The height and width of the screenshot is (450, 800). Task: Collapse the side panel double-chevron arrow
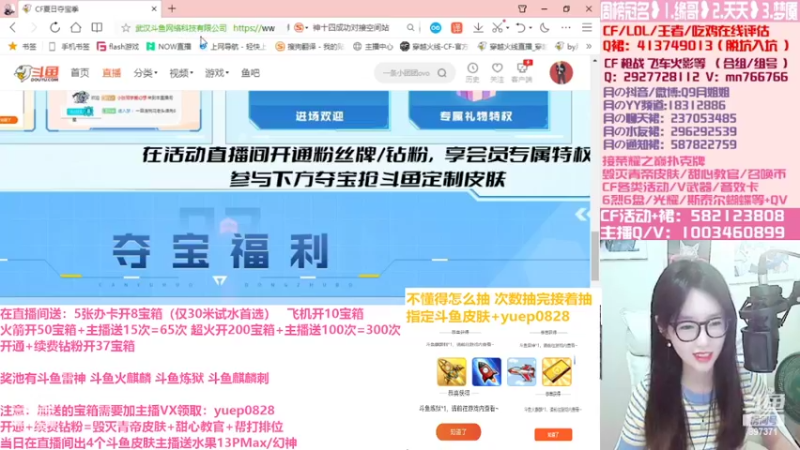[x=582, y=214]
